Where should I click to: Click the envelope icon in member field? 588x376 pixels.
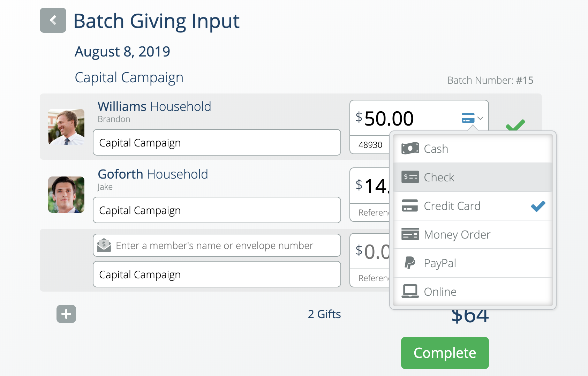click(x=104, y=245)
